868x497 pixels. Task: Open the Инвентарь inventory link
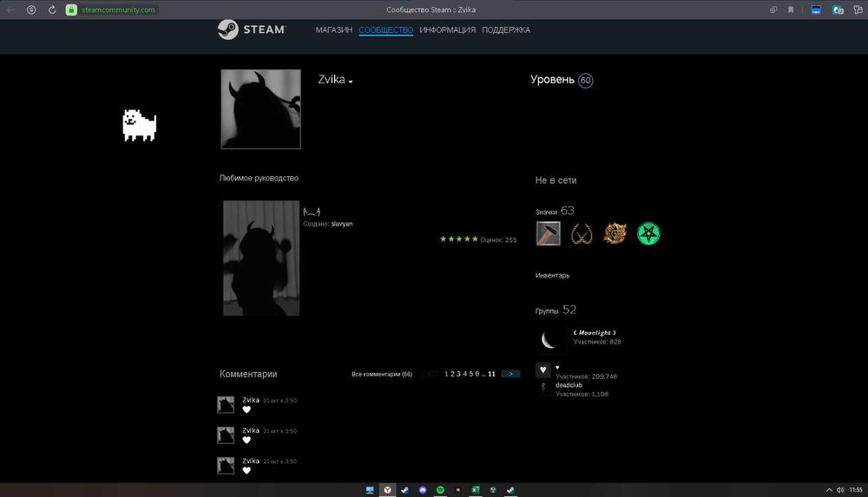552,275
